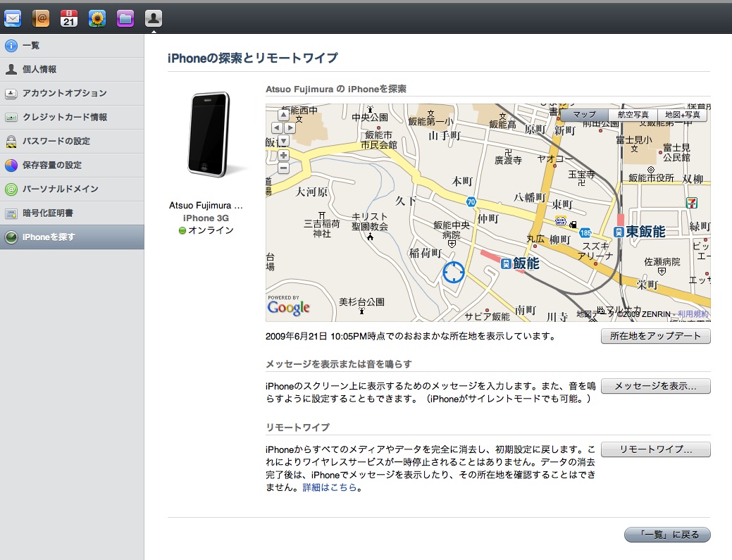
Task: Open パスワードの設定 in the sidebar
Action: click(72, 141)
